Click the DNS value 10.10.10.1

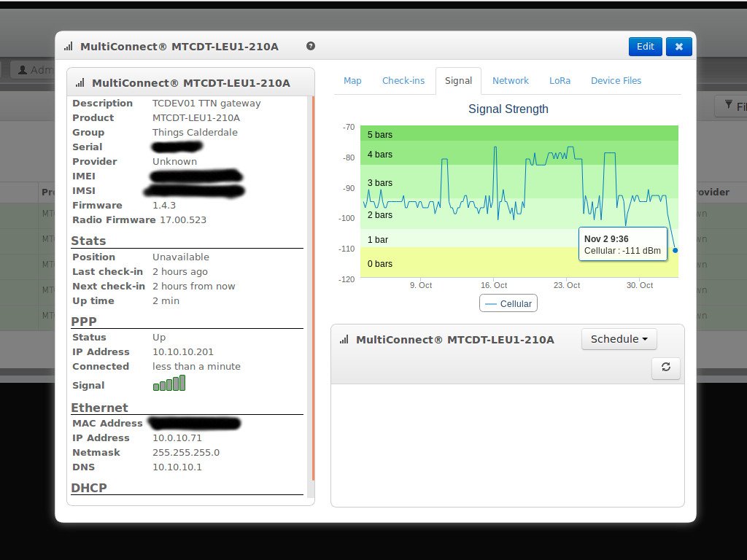tap(177, 467)
